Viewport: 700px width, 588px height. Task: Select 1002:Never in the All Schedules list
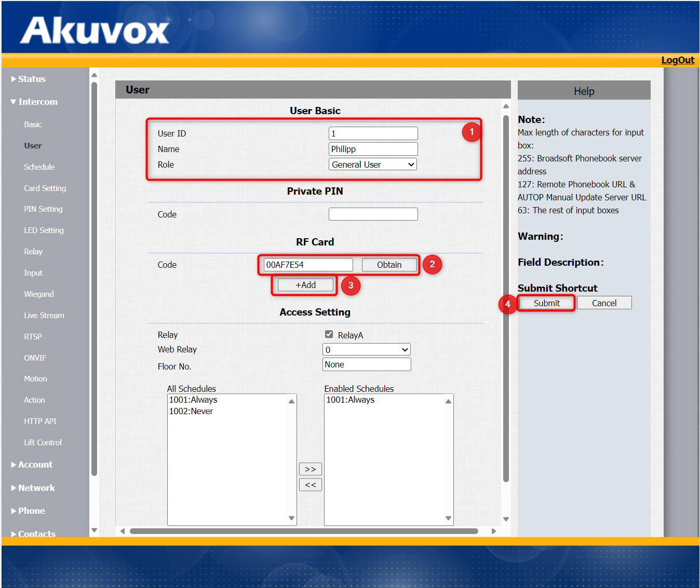click(191, 411)
